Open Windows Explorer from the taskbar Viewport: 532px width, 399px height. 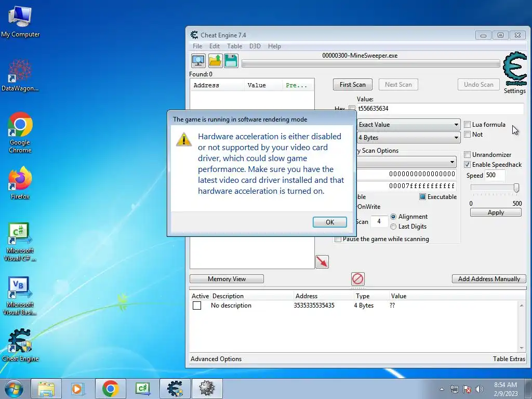46,389
